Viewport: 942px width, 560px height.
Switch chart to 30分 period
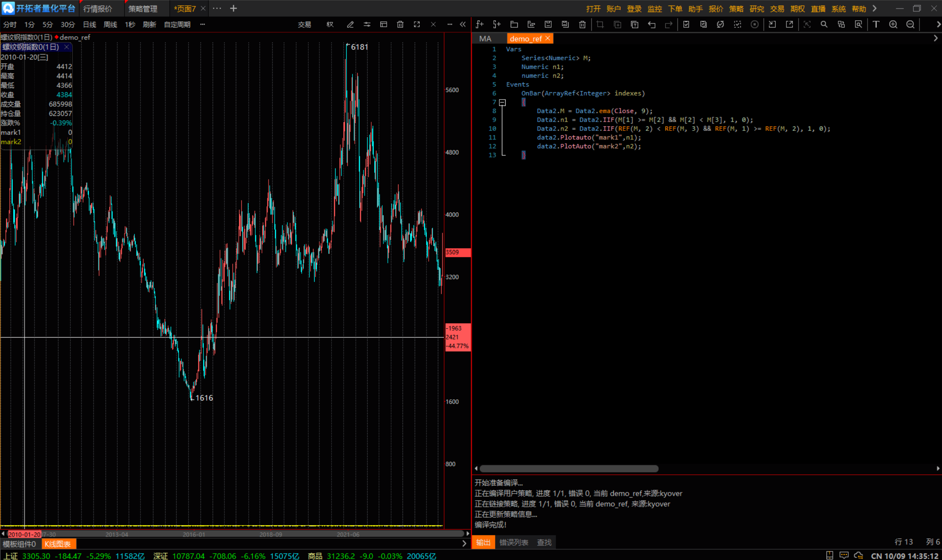tap(68, 25)
